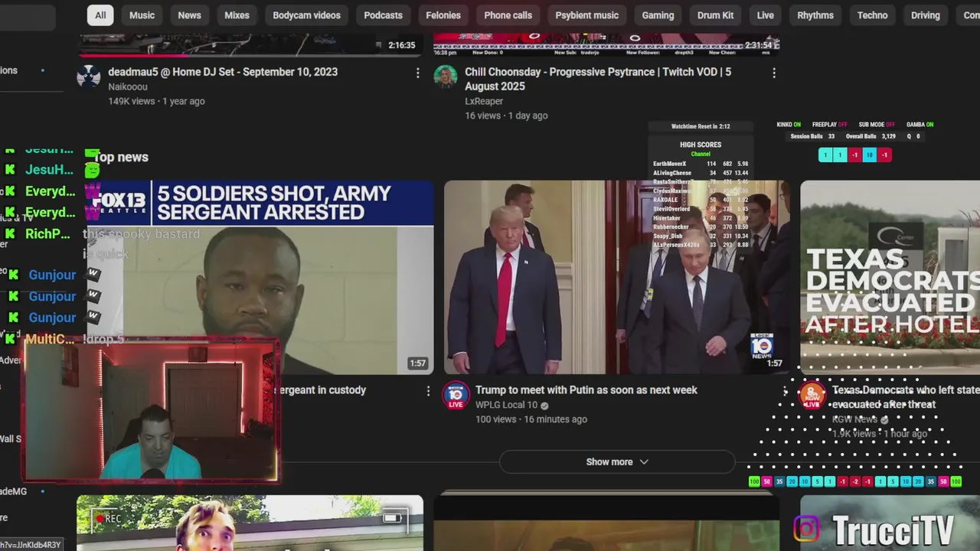Image resolution: width=980 pixels, height=551 pixels.
Task: Select the Psybient music filter chip
Action: pyautogui.click(x=586, y=15)
